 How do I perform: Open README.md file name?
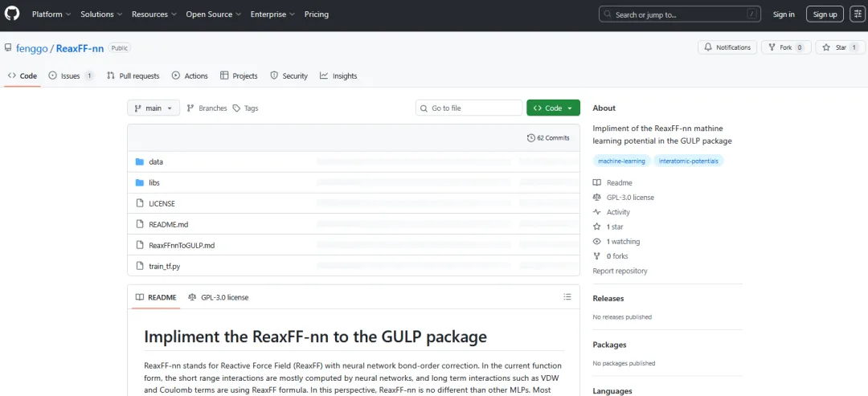click(169, 224)
